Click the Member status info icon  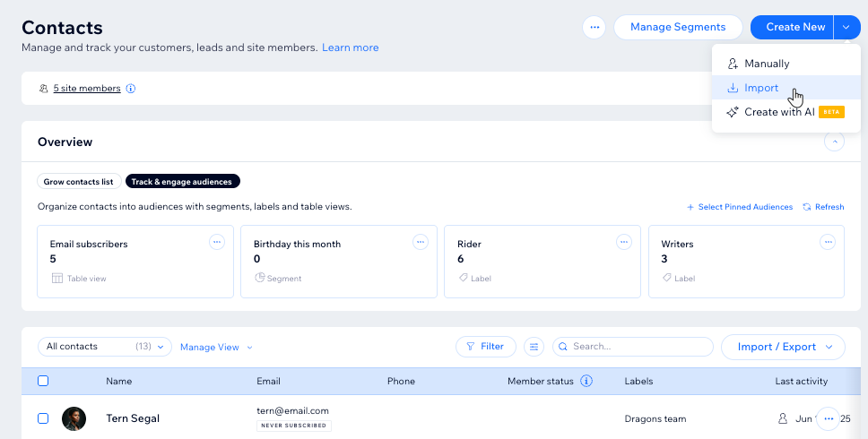pos(586,381)
